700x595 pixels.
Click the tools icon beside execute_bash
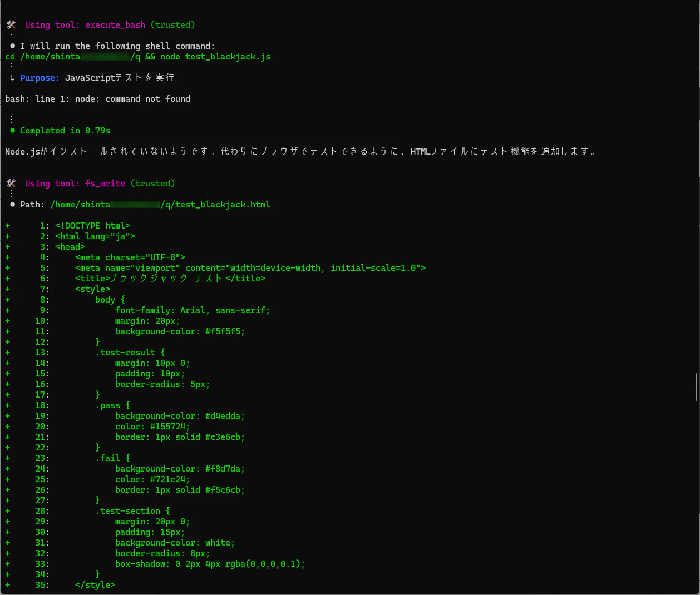click(11, 24)
